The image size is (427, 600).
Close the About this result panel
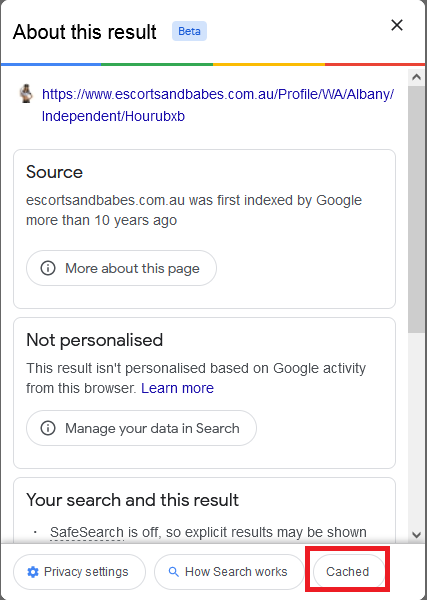click(397, 25)
